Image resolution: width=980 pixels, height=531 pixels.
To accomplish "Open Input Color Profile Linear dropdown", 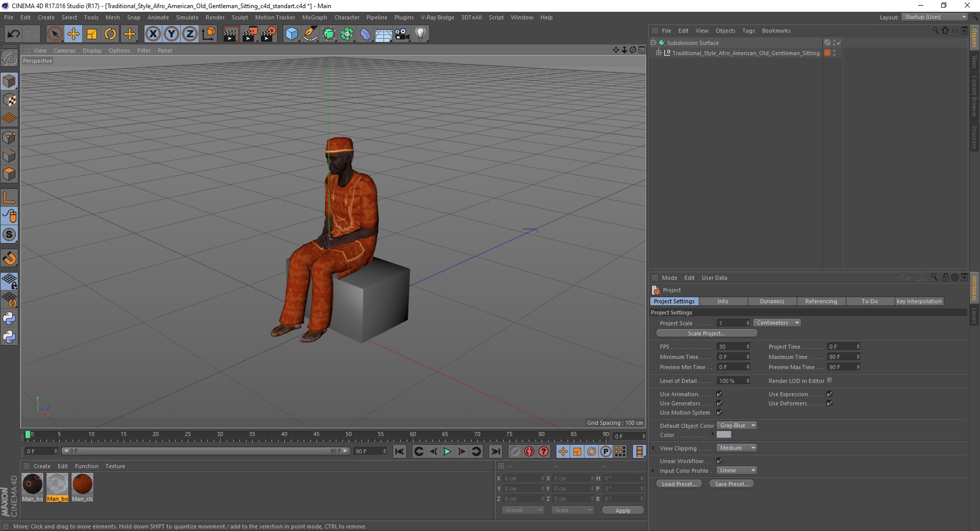I will click(737, 470).
